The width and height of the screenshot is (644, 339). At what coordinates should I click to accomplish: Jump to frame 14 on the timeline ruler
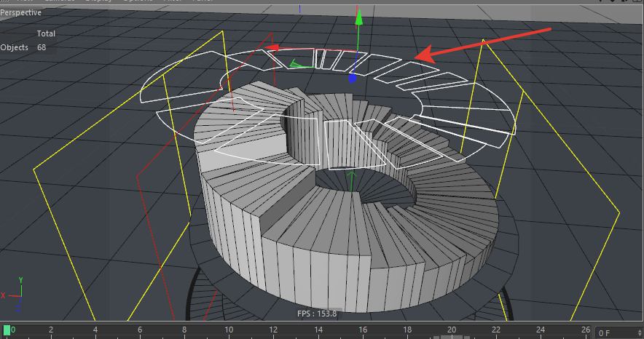tap(318, 330)
